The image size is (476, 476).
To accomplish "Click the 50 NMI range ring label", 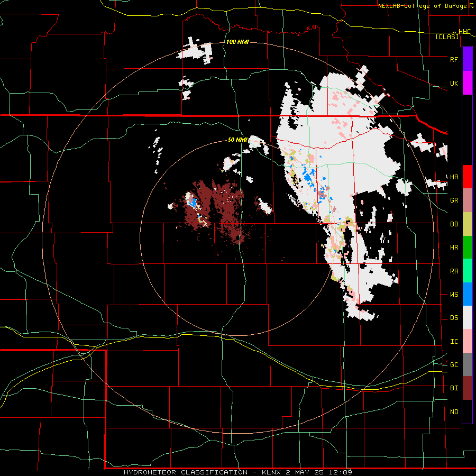I will [237, 140].
